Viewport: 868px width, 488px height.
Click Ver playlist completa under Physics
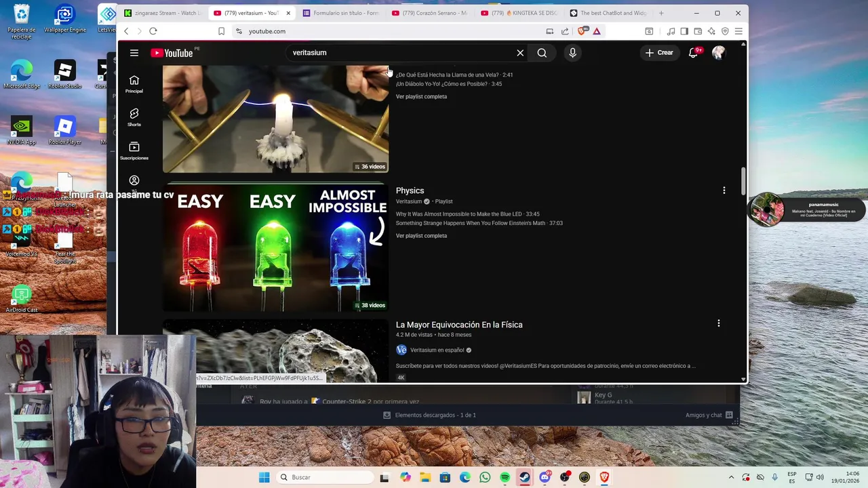pyautogui.click(x=421, y=236)
